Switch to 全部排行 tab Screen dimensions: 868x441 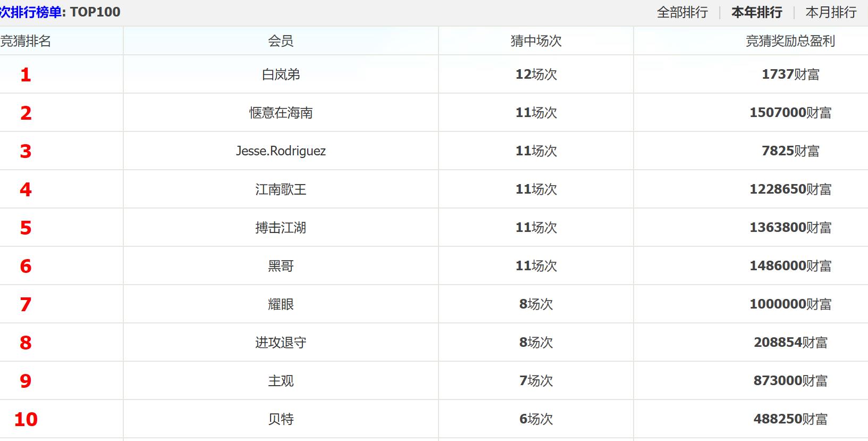pos(682,12)
